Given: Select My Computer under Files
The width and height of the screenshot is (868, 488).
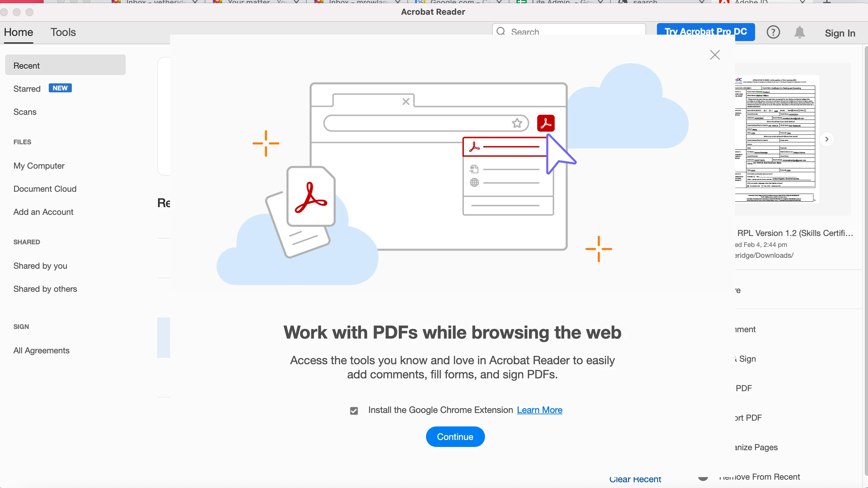Looking at the screenshot, I should point(39,166).
